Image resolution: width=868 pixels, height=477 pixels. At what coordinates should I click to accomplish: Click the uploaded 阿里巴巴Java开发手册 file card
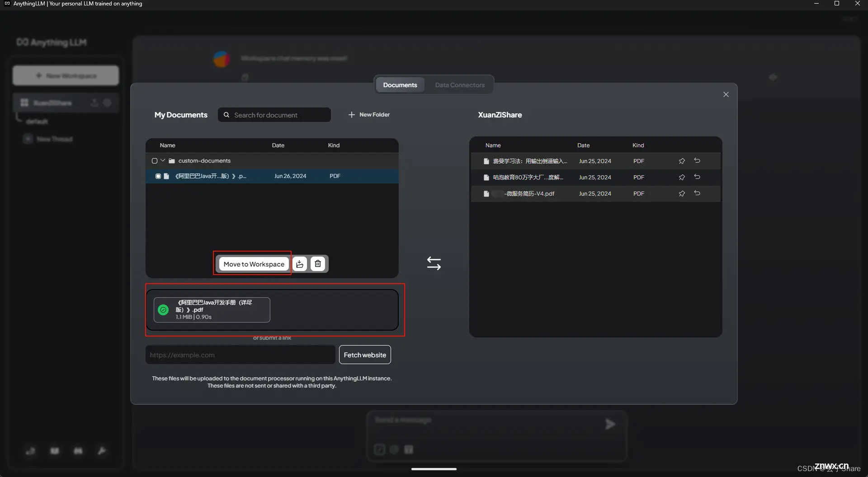(x=212, y=310)
